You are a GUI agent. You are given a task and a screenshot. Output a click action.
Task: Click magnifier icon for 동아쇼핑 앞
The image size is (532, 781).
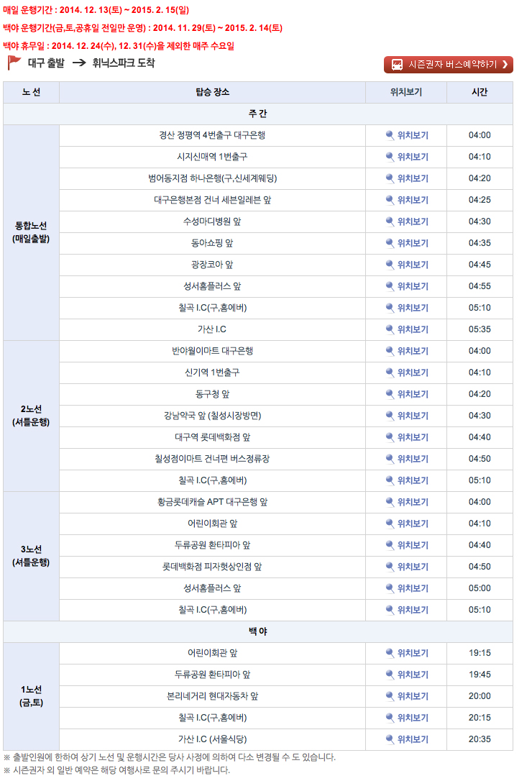click(390, 242)
